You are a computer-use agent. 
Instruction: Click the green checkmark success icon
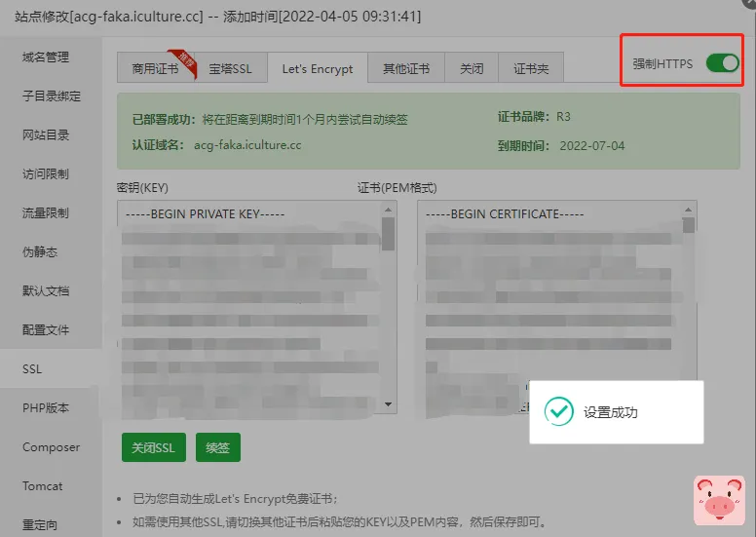[x=559, y=411]
